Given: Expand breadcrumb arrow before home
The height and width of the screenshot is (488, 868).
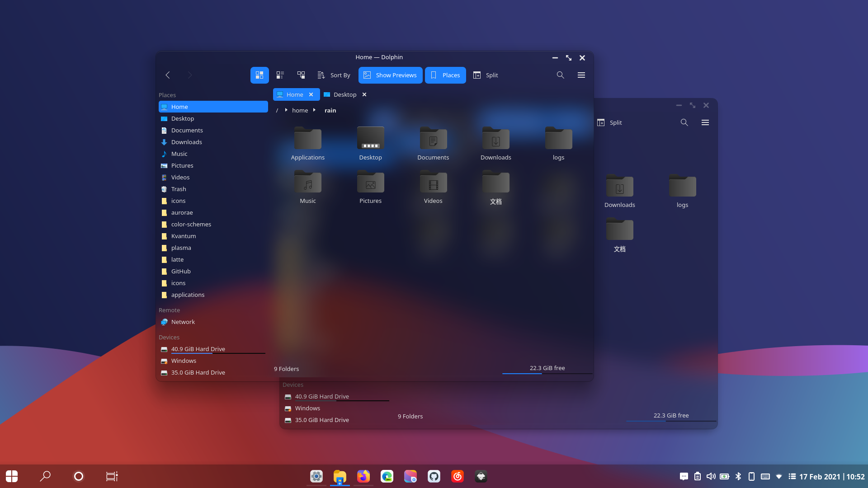Looking at the screenshot, I should tap(286, 110).
